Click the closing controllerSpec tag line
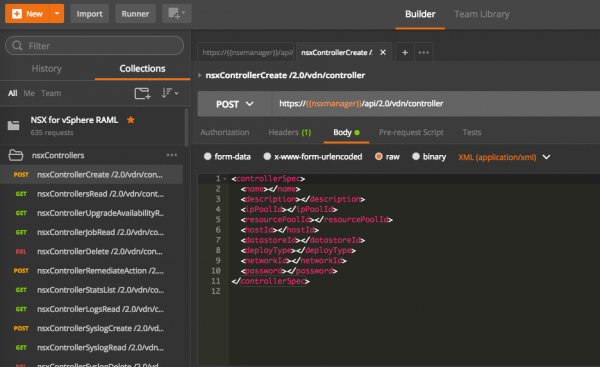The height and width of the screenshot is (367, 600). pyautogui.click(x=270, y=281)
